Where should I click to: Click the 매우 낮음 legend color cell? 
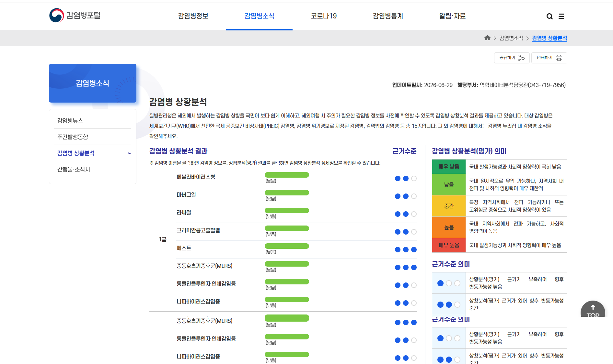(x=449, y=167)
